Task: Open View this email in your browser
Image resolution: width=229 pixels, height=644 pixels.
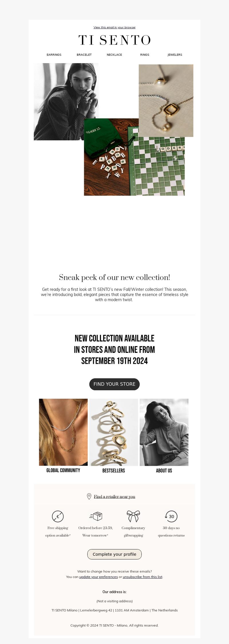Action: (114, 27)
